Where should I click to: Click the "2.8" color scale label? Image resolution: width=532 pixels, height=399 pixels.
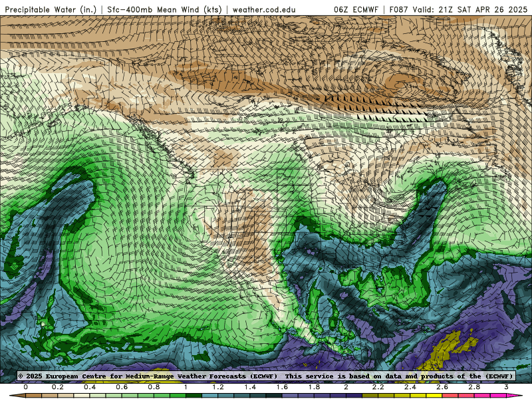(x=474, y=387)
